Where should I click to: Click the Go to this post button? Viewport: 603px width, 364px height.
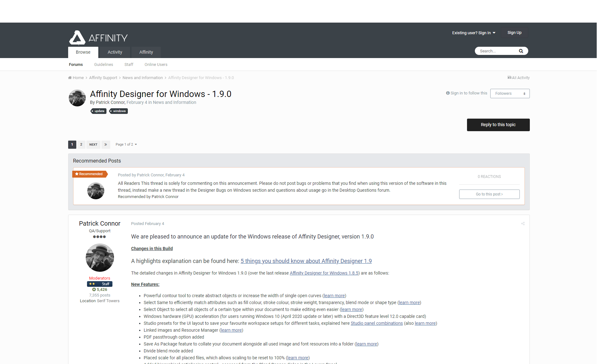(x=489, y=194)
